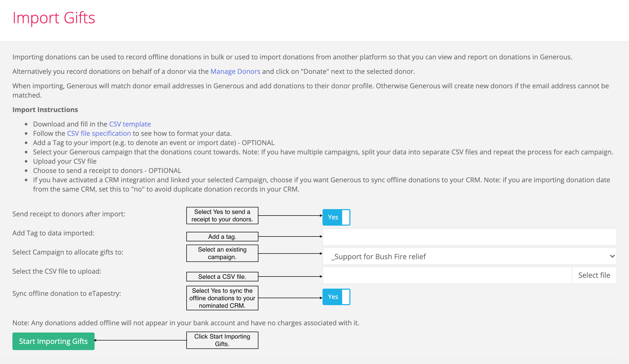Click 'Choose to send a receipt to donors' instruction

tap(107, 170)
